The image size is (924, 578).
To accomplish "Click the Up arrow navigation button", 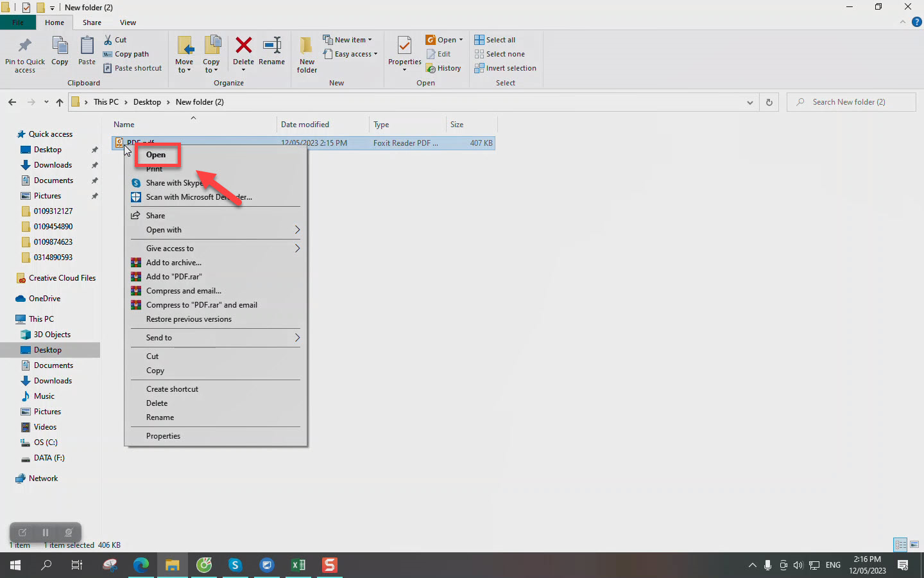I will click(60, 102).
